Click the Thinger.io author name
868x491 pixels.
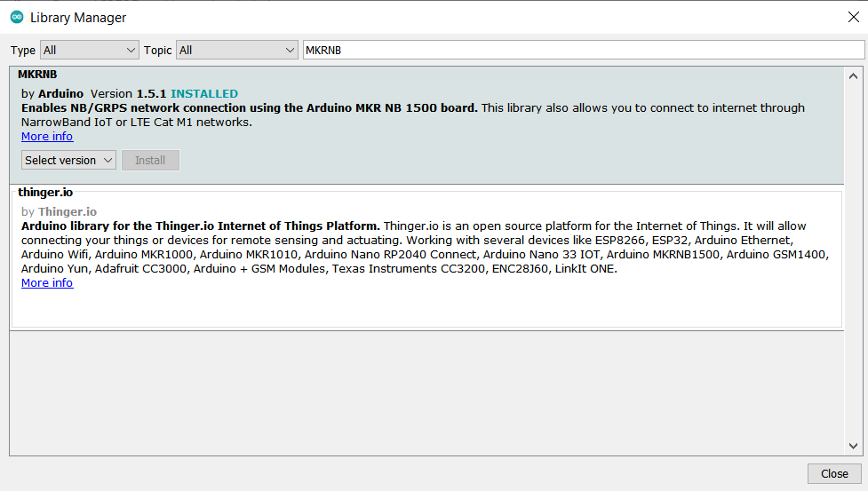click(x=68, y=212)
